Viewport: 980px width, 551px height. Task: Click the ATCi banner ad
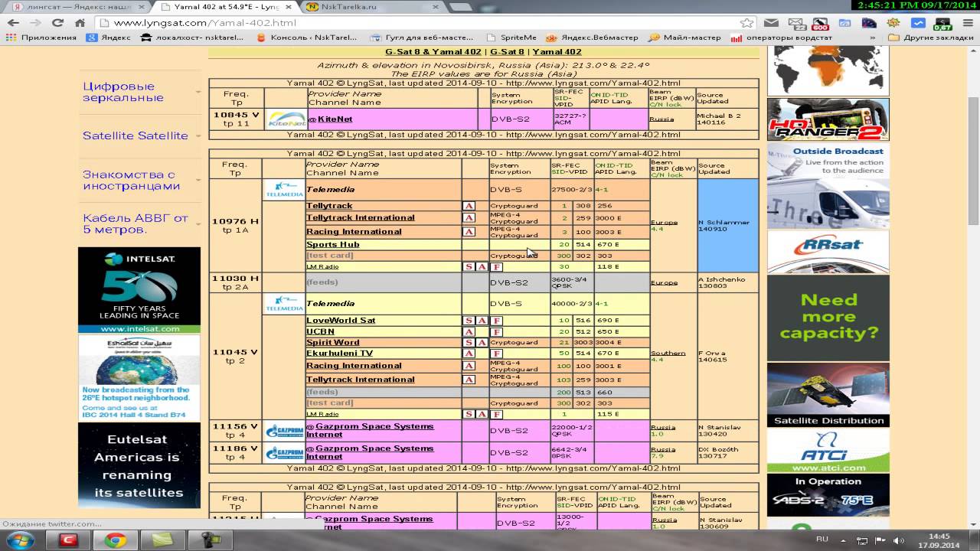point(828,451)
